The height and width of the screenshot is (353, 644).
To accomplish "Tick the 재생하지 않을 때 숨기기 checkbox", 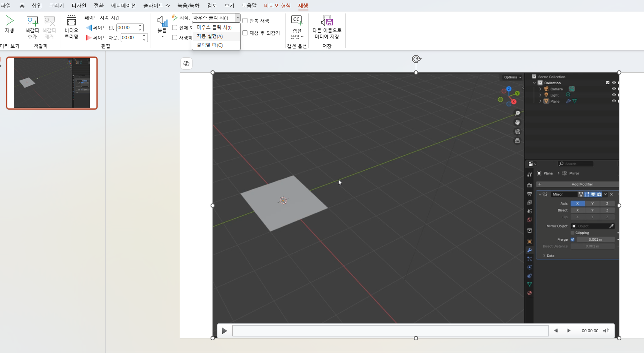I will [174, 38].
